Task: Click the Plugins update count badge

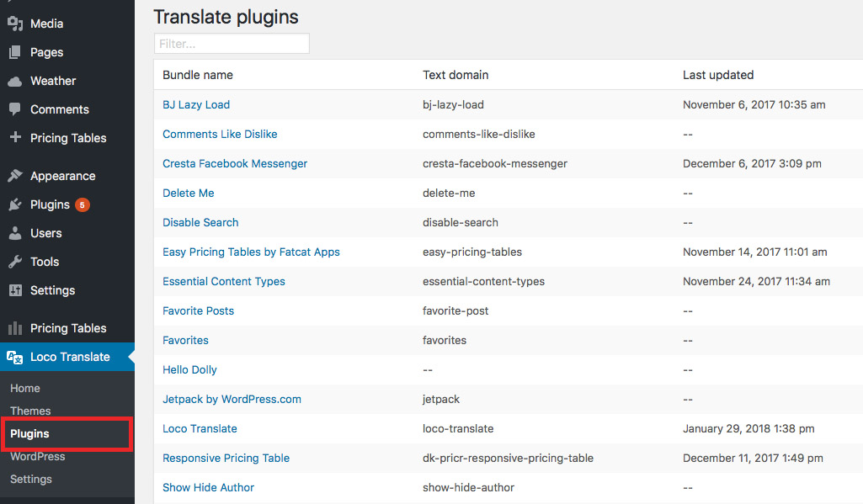Action: coord(83,204)
